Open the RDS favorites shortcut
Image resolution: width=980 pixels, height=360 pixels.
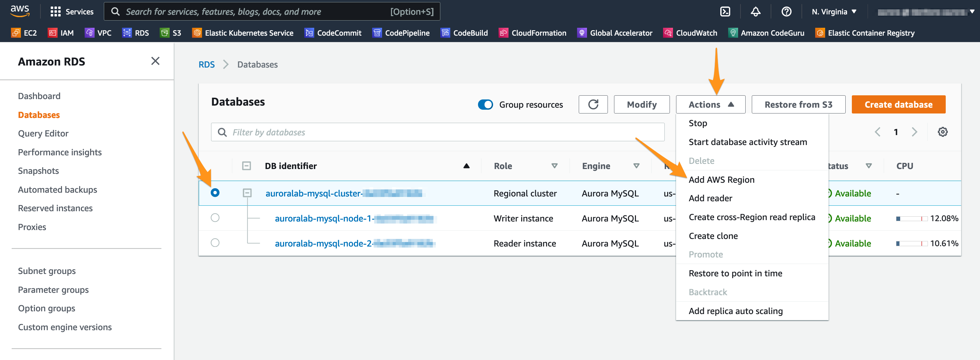[135, 33]
